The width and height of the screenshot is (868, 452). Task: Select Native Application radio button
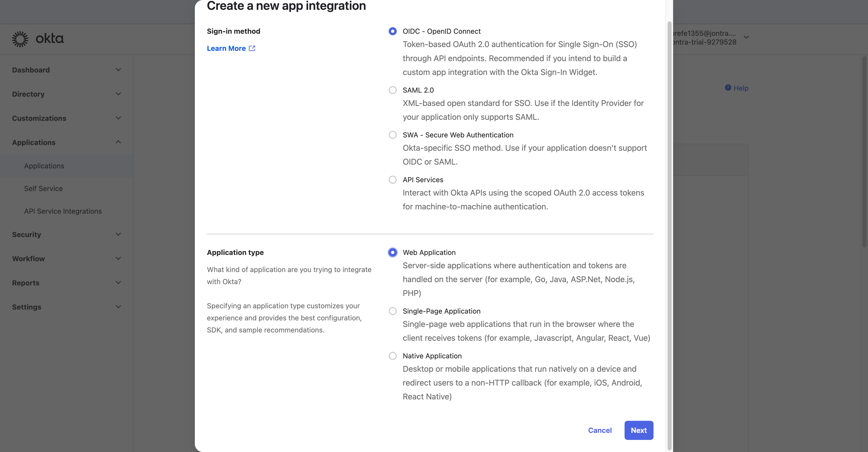pos(392,356)
